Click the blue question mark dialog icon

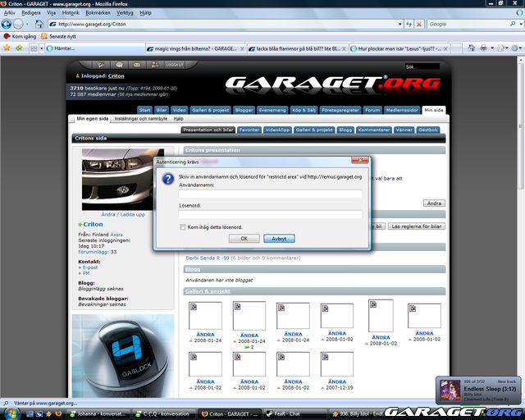click(x=168, y=179)
